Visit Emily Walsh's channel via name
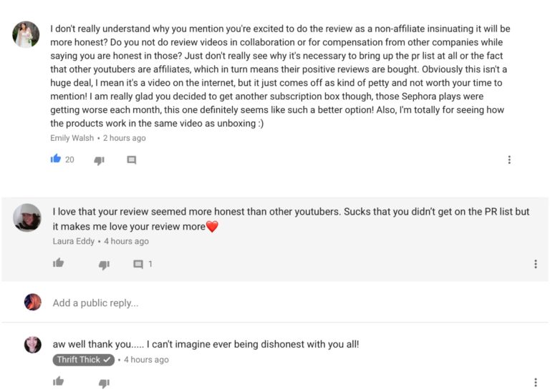This screenshot has width=550, height=392. point(72,138)
